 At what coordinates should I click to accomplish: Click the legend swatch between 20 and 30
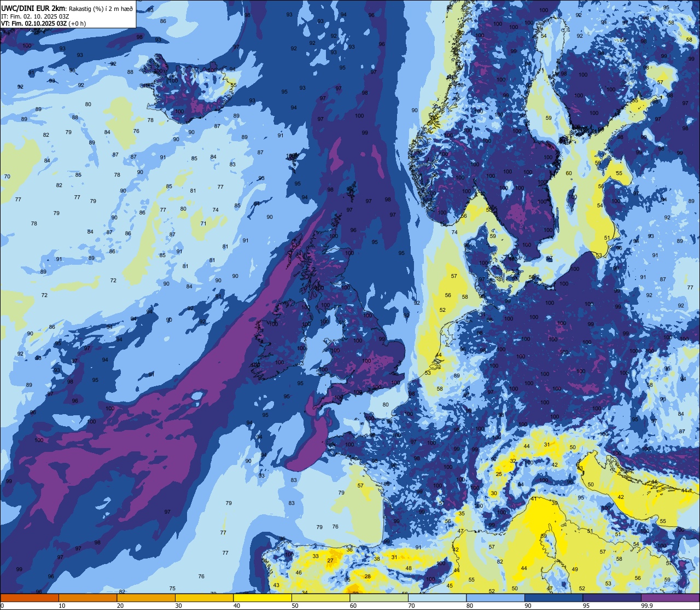(x=146, y=597)
